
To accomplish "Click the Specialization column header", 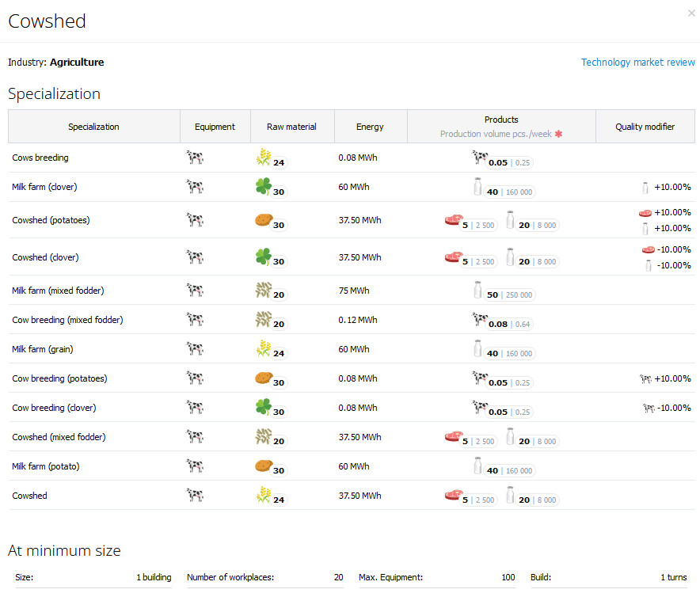I will [x=93, y=127].
